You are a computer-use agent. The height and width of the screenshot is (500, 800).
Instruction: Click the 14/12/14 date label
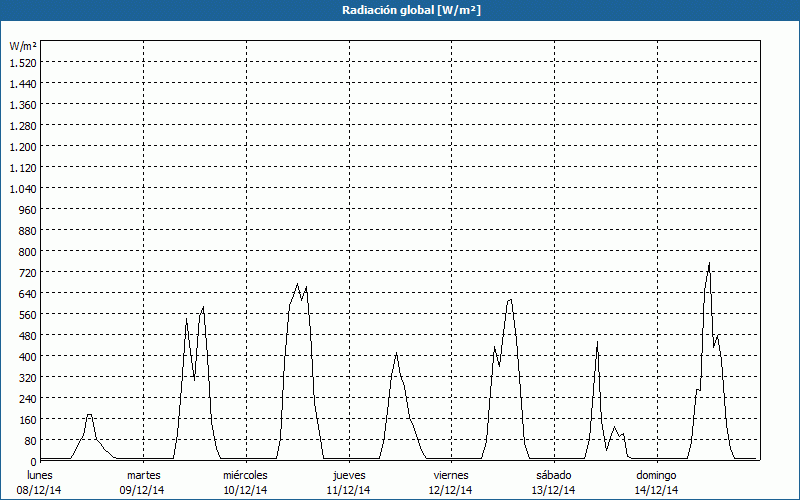coord(657,490)
